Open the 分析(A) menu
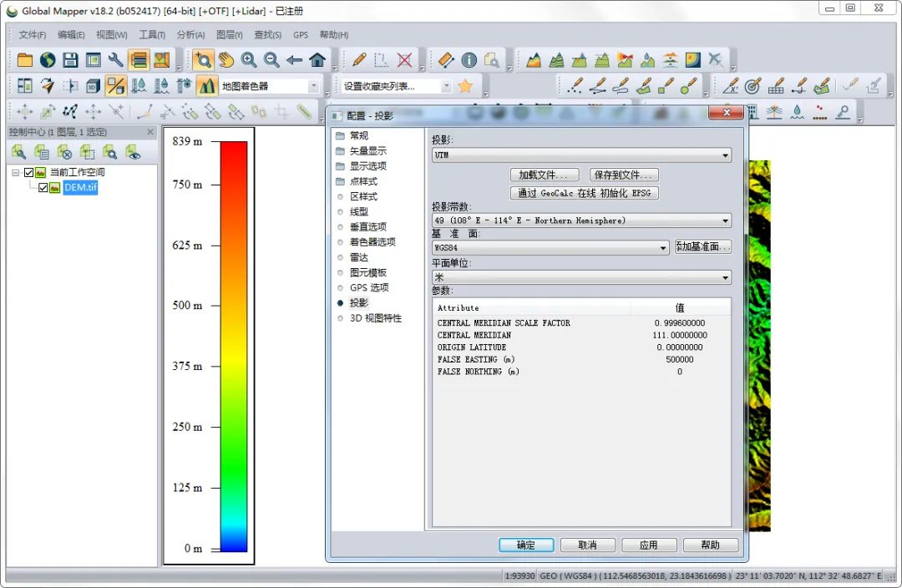 click(190, 34)
